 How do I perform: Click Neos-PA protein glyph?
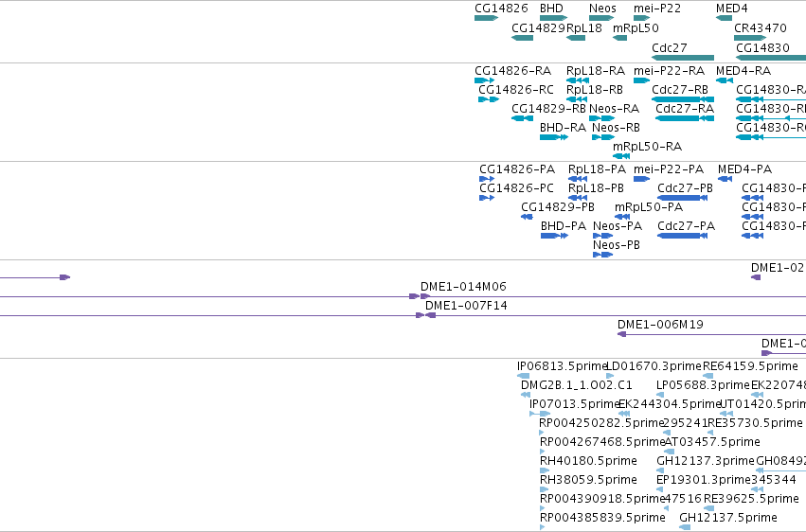point(603,236)
